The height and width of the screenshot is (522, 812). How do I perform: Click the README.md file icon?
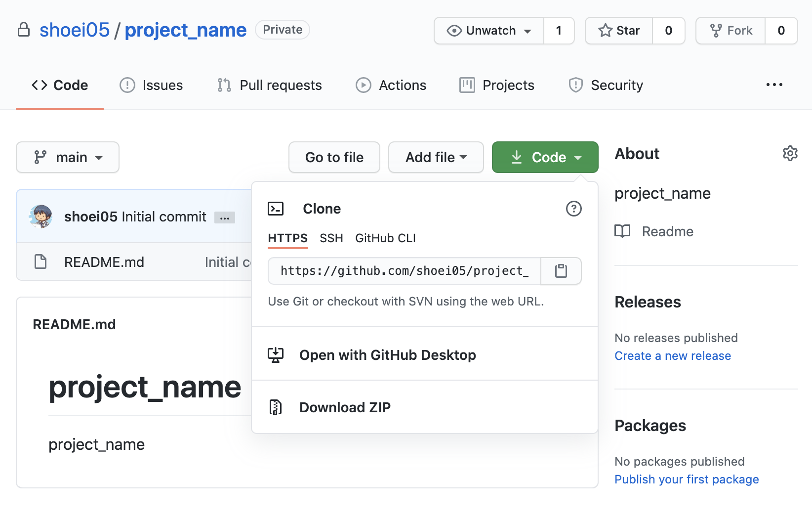[41, 261]
